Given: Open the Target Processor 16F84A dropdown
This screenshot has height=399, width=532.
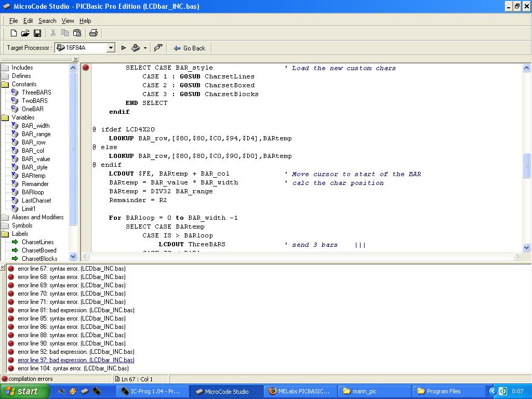Looking at the screenshot, I should [x=111, y=48].
